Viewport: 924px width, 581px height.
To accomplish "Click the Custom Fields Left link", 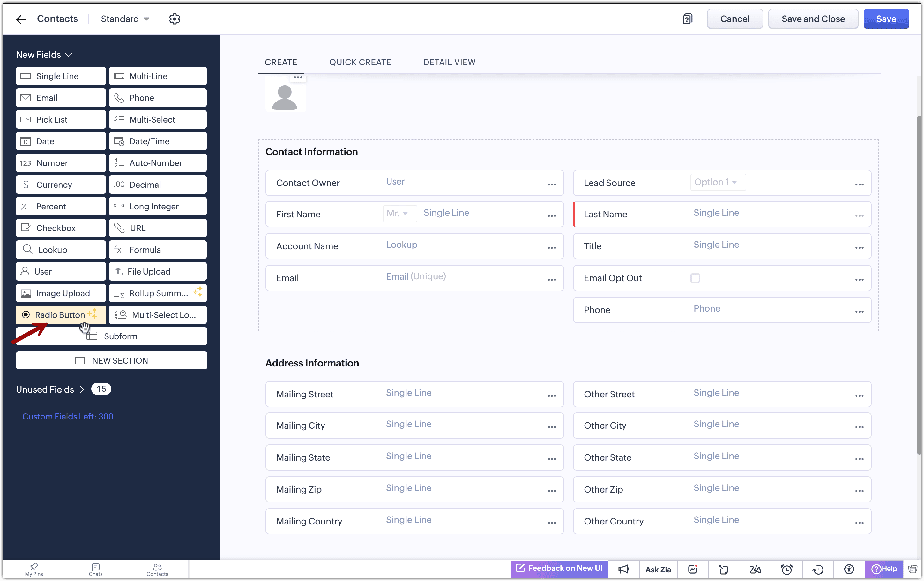I will pyautogui.click(x=68, y=417).
